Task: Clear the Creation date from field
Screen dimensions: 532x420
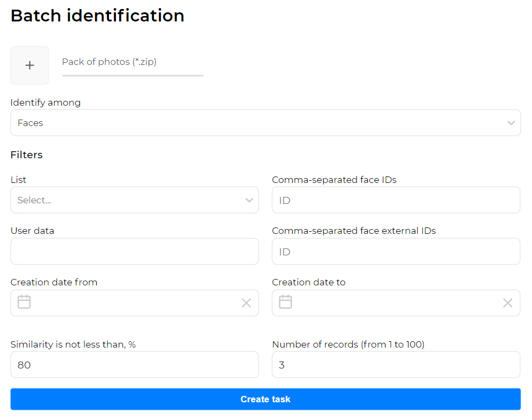Action: click(x=246, y=303)
